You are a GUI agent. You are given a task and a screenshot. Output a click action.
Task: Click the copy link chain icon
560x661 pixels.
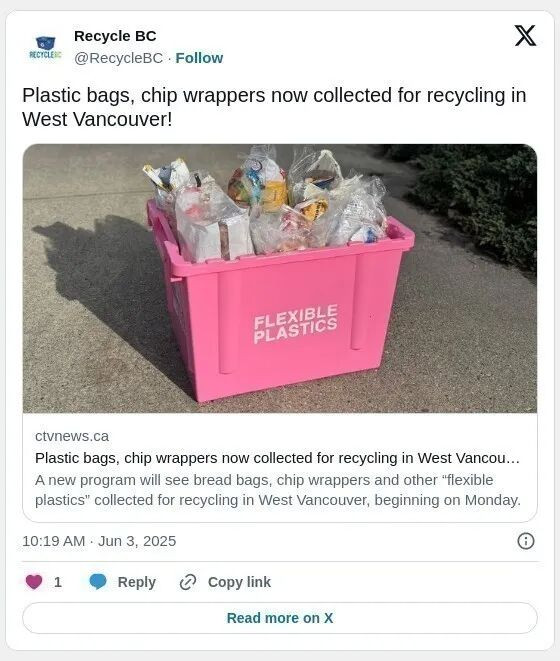click(x=188, y=582)
